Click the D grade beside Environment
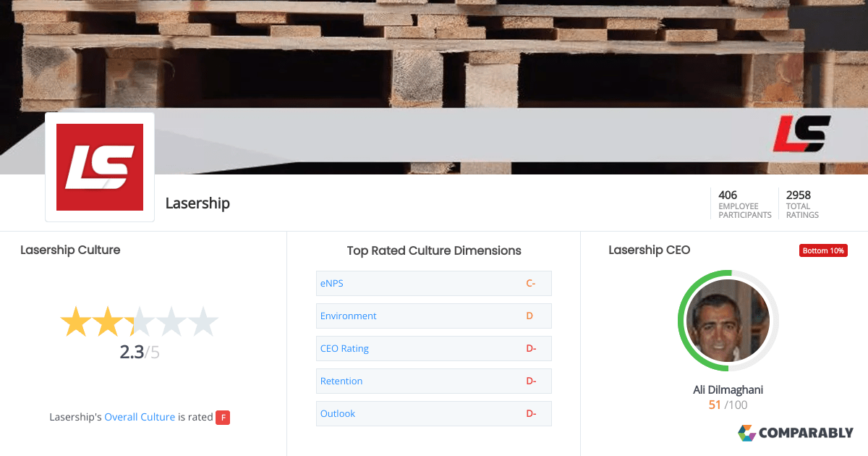This screenshot has height=456, width=868. tap(530, 316)
